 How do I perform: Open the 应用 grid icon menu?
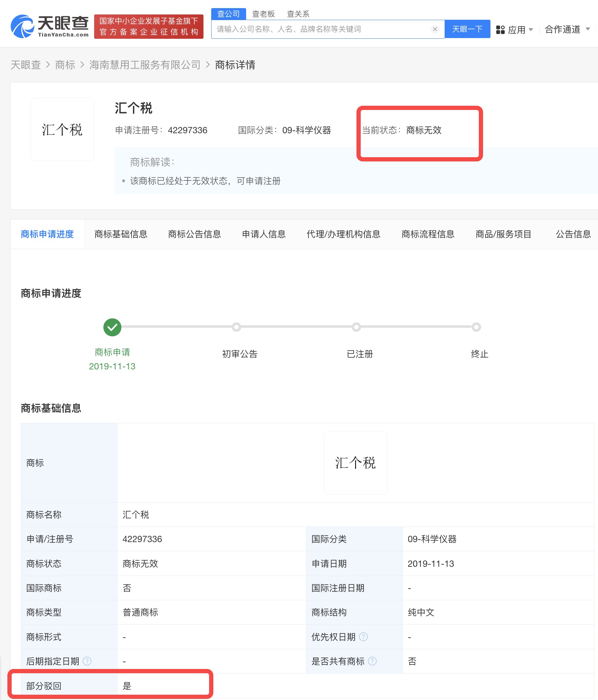click(x=500, y=30)
